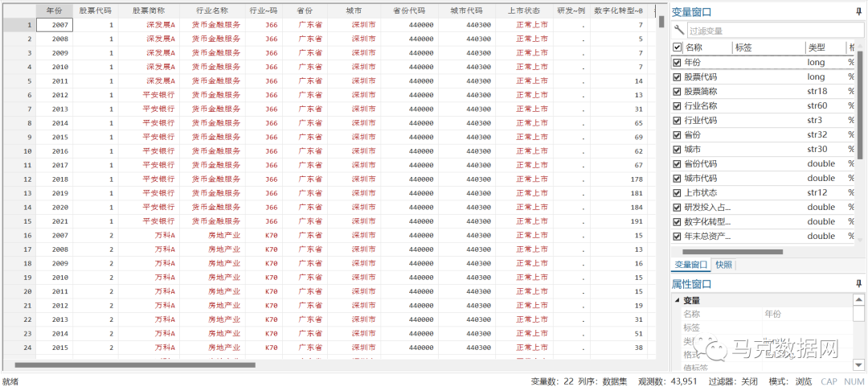Screen dimensions: 868x387
Task: Click the value 178 in row 12
Action: click(x=618, y=179)
